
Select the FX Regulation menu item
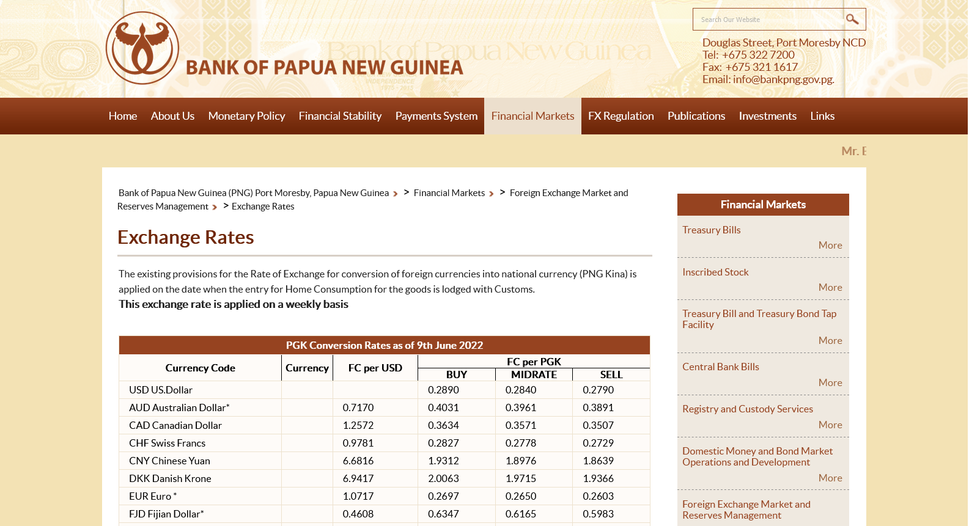tap(621, 116)
